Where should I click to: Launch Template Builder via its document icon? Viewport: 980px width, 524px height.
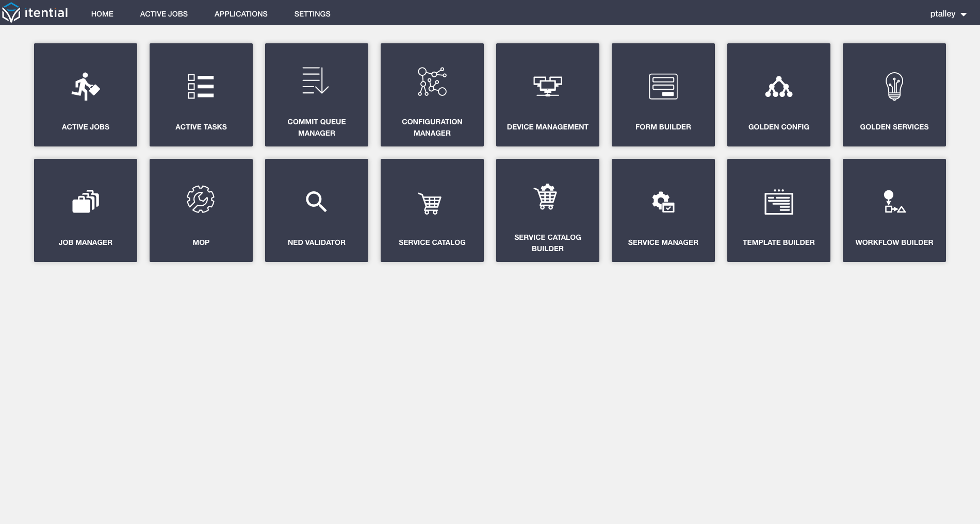click(779, 202)
